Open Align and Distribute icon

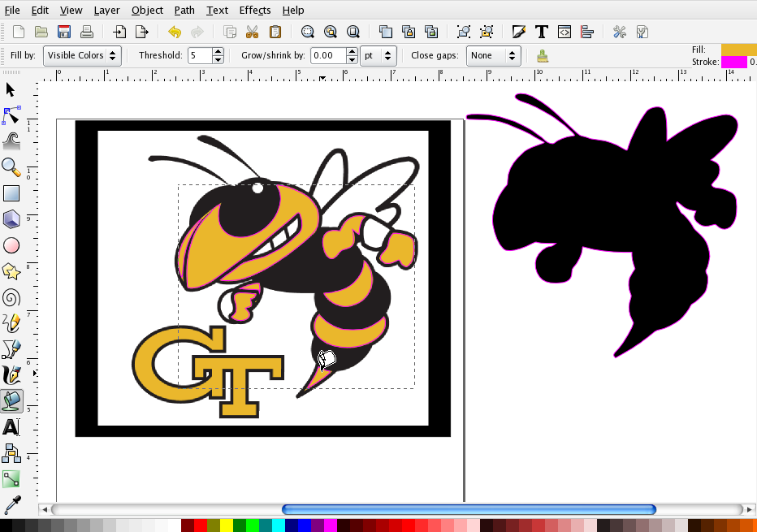(587, 32)
